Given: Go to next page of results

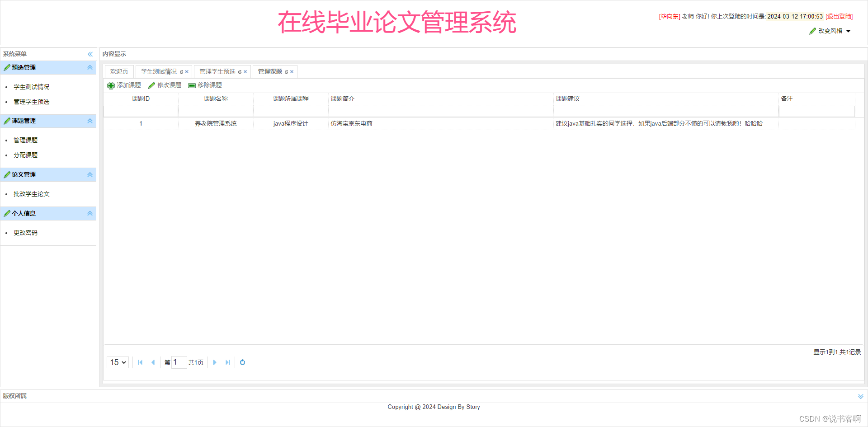Looking at the screenshot, I should 215,362.
